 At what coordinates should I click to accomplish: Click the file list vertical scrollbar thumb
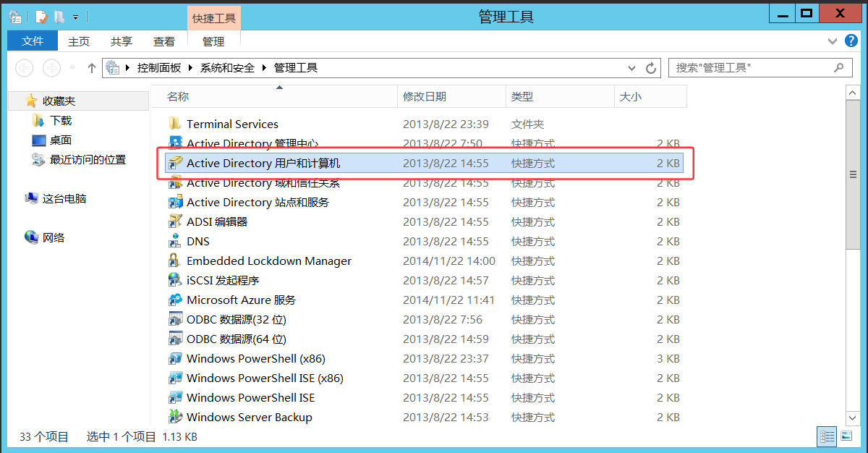[x=854, y=174]
